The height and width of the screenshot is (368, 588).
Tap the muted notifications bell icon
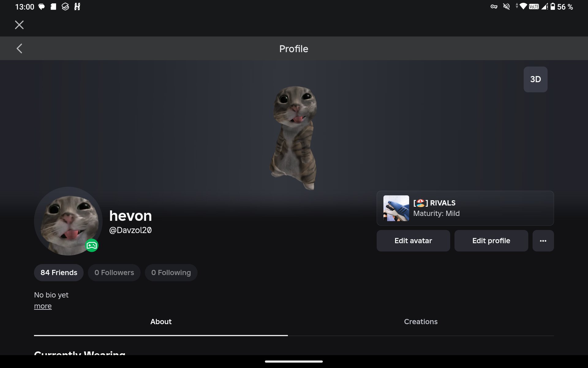pos(507,6)
